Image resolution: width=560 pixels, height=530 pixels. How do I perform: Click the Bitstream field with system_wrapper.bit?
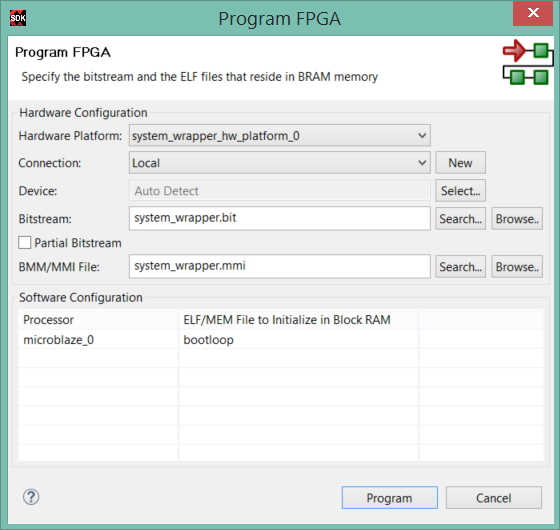(280, 218)
